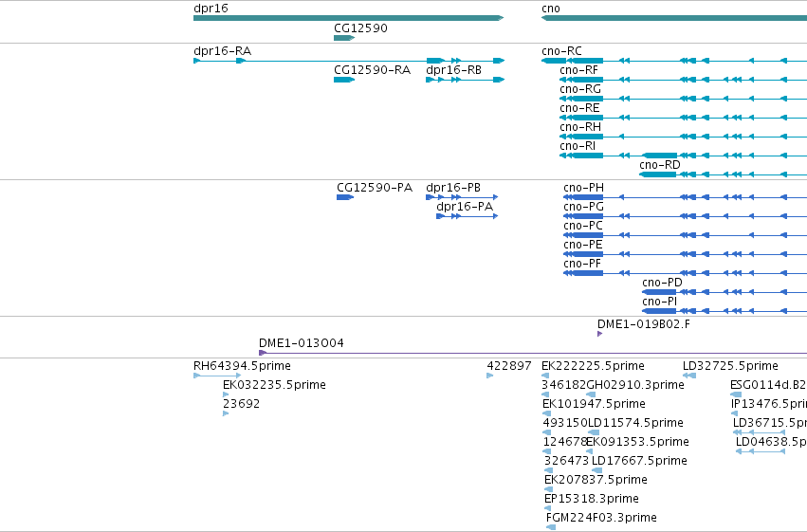Select the ESG0114d.B2 feature label
The width and height of the screenshot is (807, 532).
point(768,385)
